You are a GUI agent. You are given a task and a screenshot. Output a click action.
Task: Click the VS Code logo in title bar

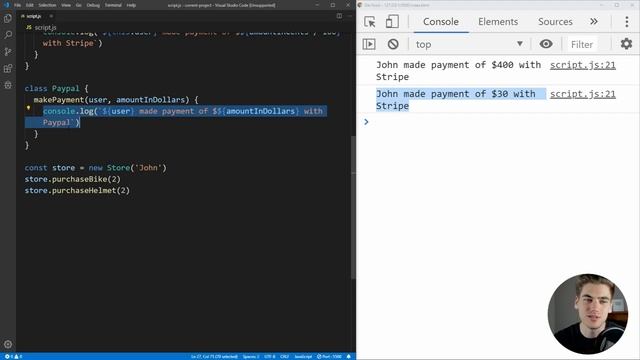coord(6,5)
